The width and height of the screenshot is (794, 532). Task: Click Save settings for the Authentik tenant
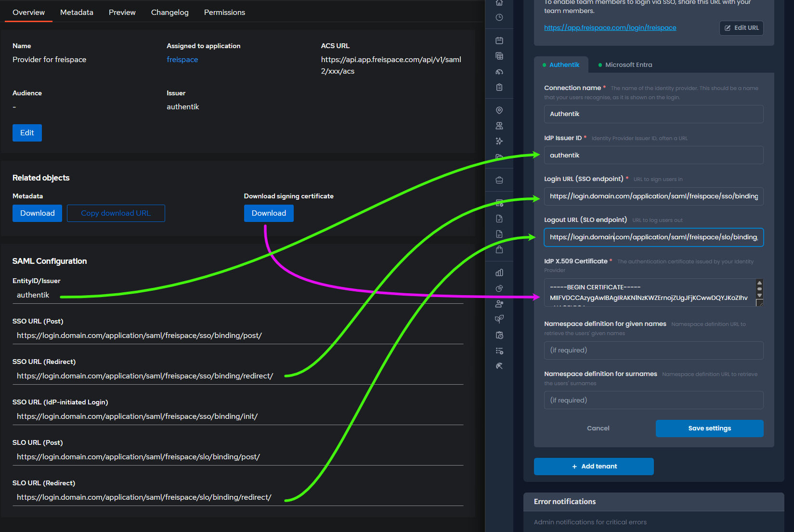[x=709, y=428]
